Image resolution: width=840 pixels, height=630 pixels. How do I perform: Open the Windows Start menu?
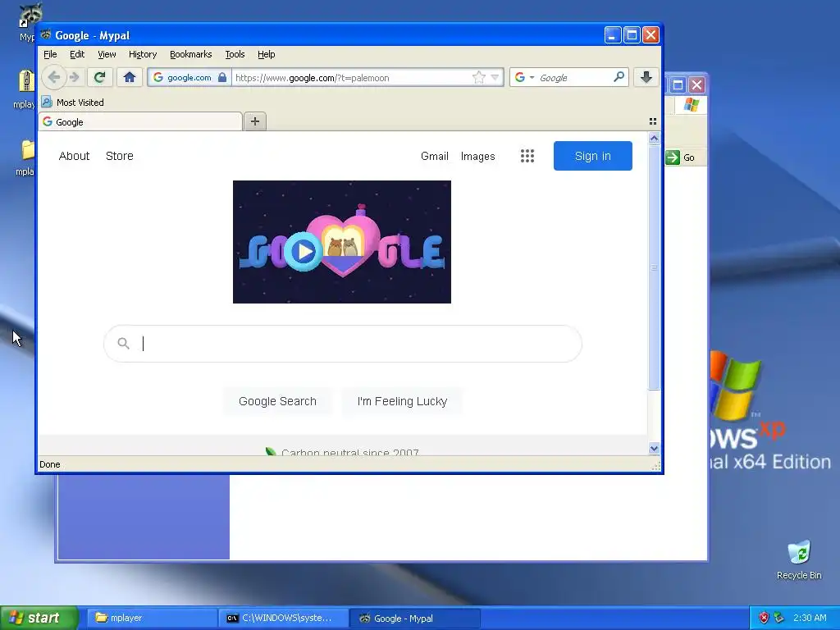coord(39,618)
